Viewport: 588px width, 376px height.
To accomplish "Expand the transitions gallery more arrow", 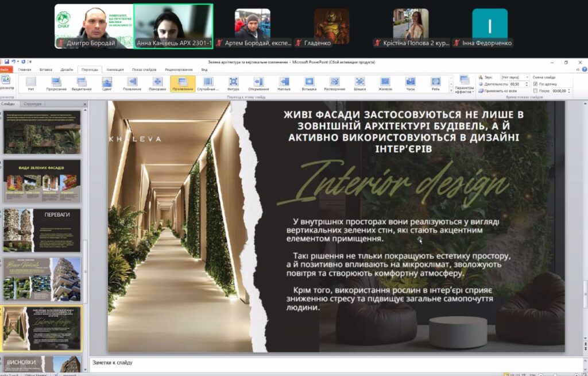I will point(450,91).
